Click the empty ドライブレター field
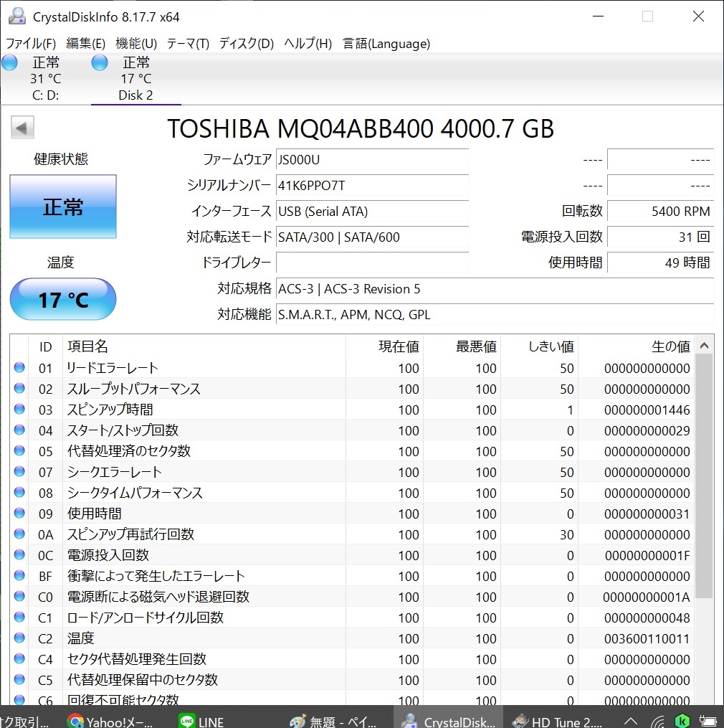 pyautogui.click(x=372, y=263)
